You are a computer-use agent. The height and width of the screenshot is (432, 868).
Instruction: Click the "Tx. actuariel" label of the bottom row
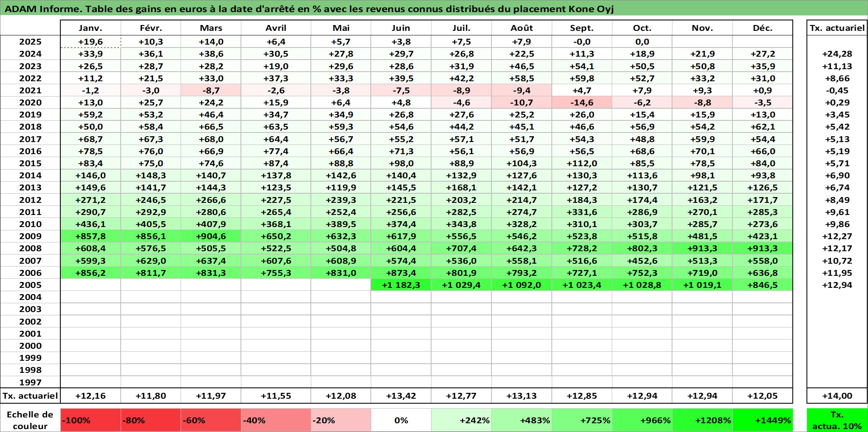(30, 396)
